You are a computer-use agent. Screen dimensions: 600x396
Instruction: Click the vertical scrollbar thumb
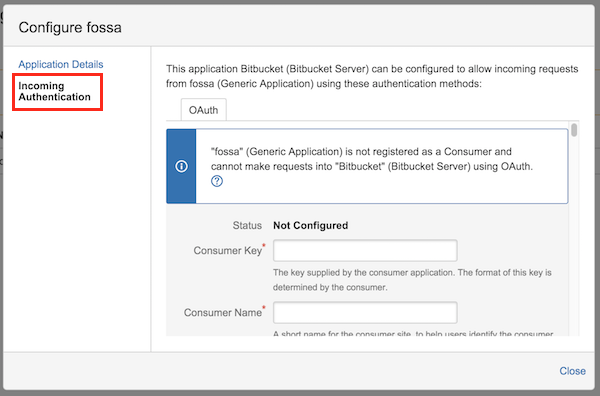574,130
